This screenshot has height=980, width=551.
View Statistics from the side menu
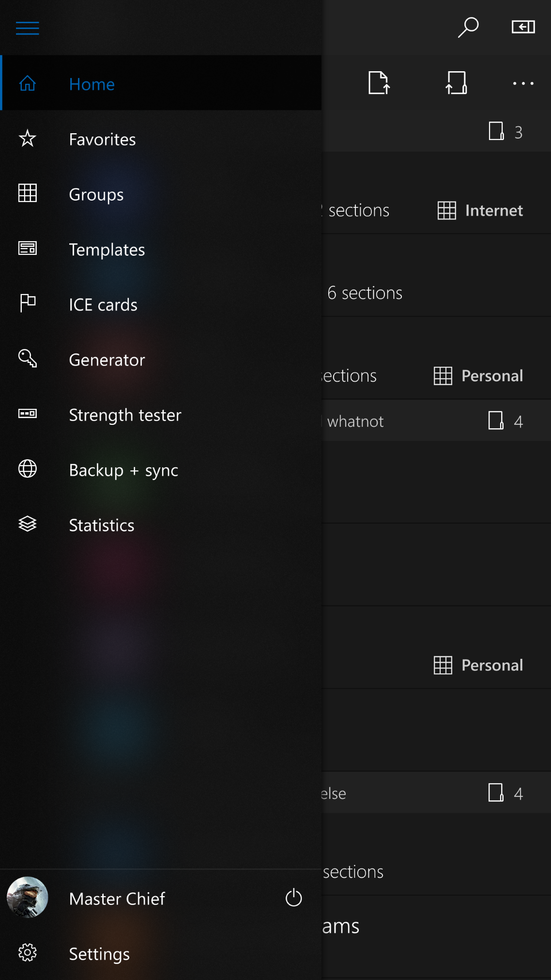pyautogui.click(x=102, y=525)
